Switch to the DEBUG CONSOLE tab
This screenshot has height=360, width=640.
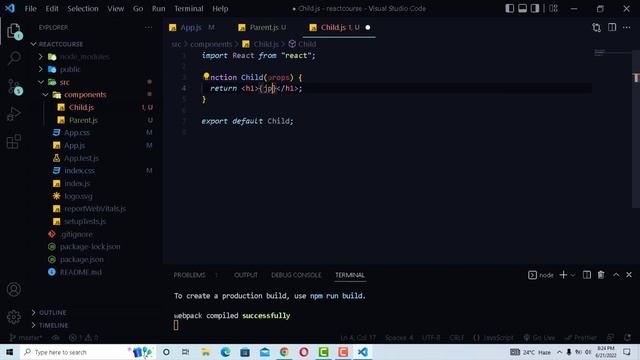click(296, 275)
